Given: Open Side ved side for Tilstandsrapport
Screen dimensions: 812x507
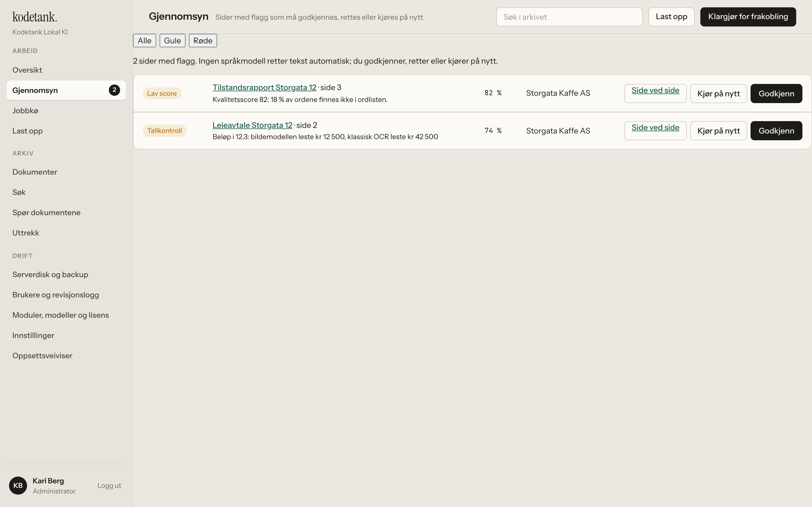Looking at the screenshot, I should coord(655,94).
